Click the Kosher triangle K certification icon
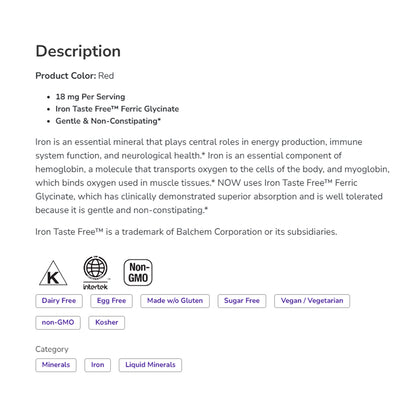Image resolution: width=416 pixels, height=416 pixels. click(53, 273)
